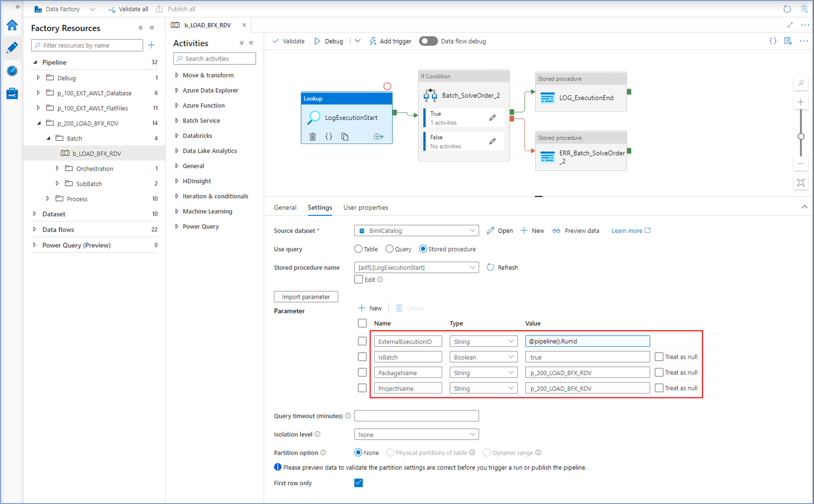Viewport: 814px width, 504px height.
Task: Open the Manage toolbox hub
Action: coord(12,93)
